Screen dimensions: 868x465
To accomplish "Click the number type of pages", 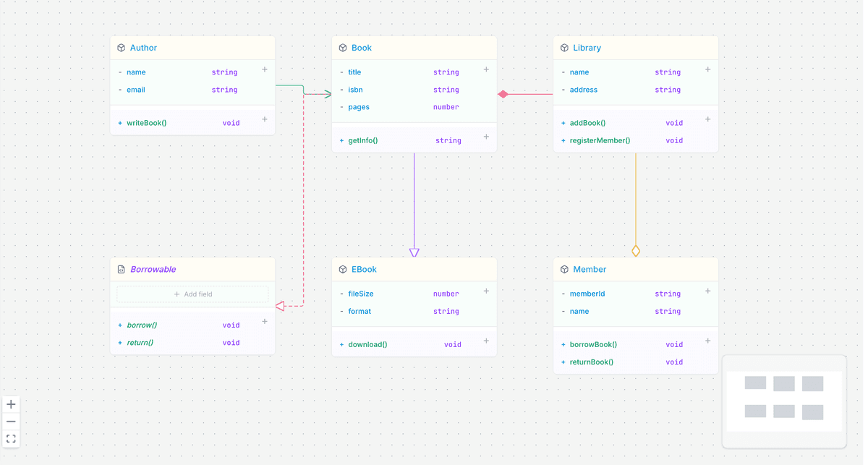I will pyautogui.click(x=446, y=107).
